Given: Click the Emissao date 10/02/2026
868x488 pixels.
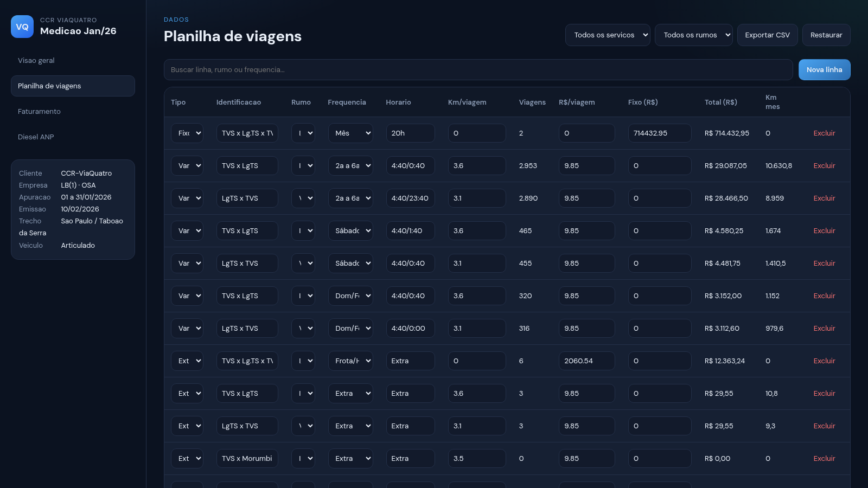Looking at the screenshot, I should coord(80,209).
